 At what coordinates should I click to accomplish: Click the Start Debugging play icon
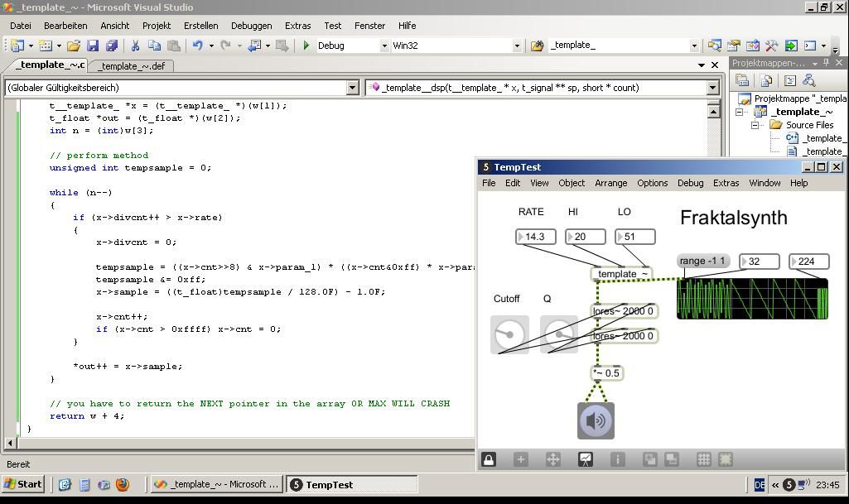tap(306, 46)
